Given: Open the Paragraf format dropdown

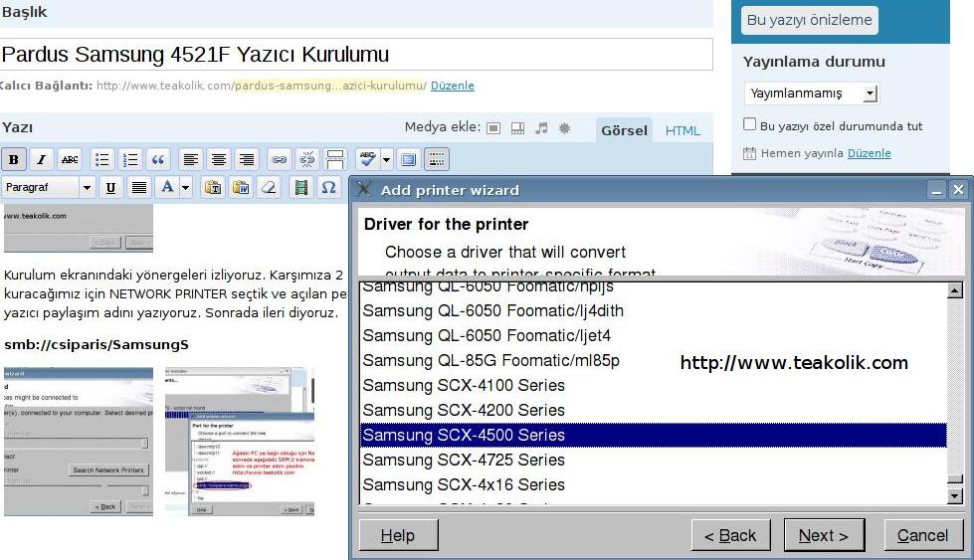Looking at the screenshot, I should coord(49,187).
